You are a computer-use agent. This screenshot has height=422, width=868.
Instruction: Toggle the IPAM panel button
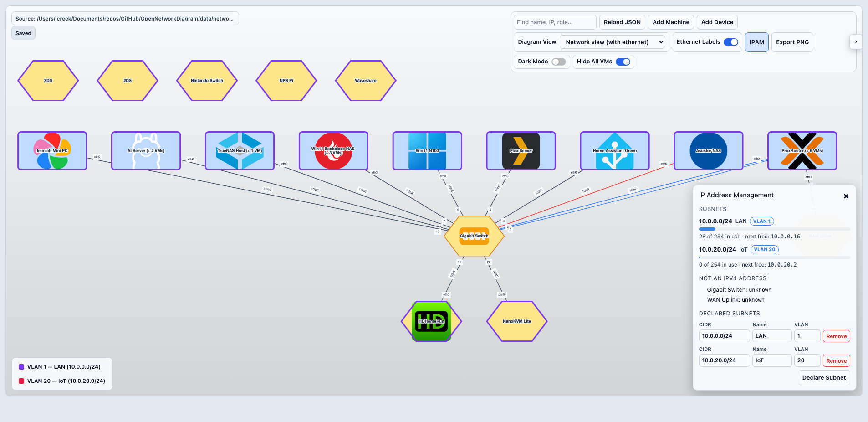757,42
